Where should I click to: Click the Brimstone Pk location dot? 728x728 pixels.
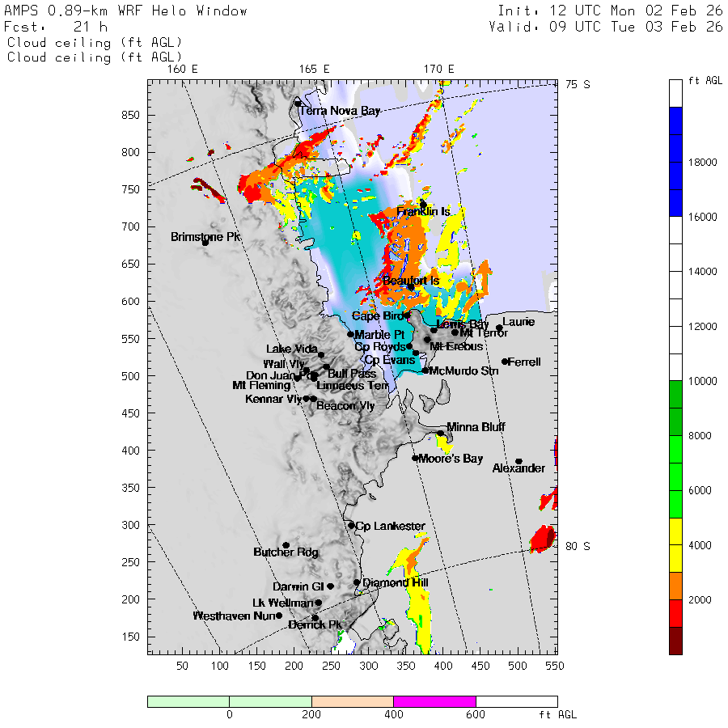pos(205,242)
